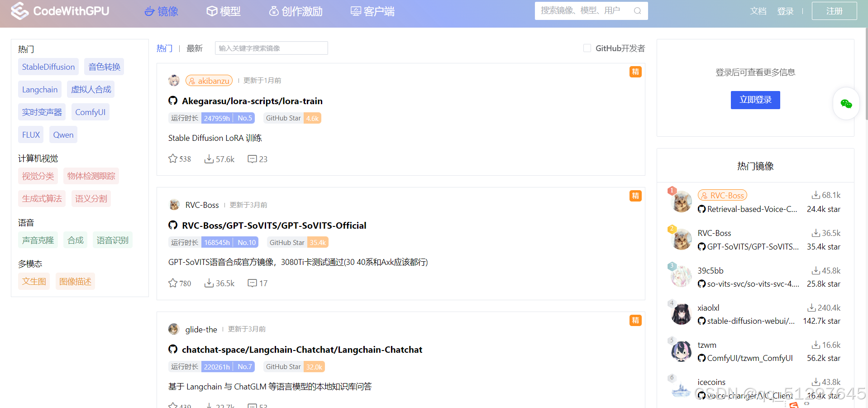Toggle the GitHub开发者 checkbox
Image resolution: width=868 pixels, height=408 pixels.
click(x=587, y=48)
